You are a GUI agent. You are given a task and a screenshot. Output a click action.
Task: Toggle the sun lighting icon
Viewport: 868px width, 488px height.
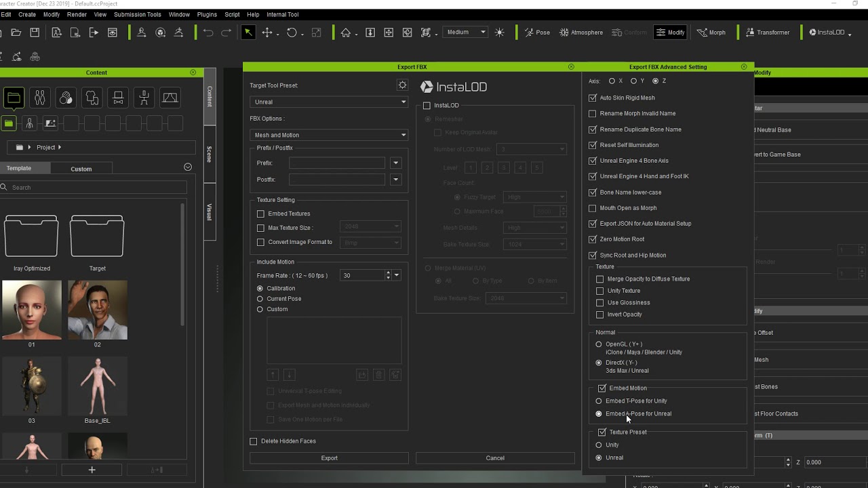point(500,32)
